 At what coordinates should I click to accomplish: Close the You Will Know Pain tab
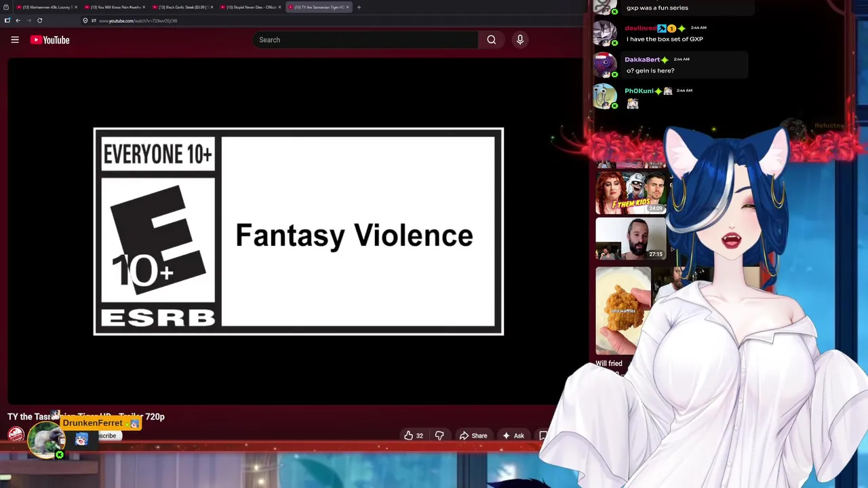coord(144,7)
